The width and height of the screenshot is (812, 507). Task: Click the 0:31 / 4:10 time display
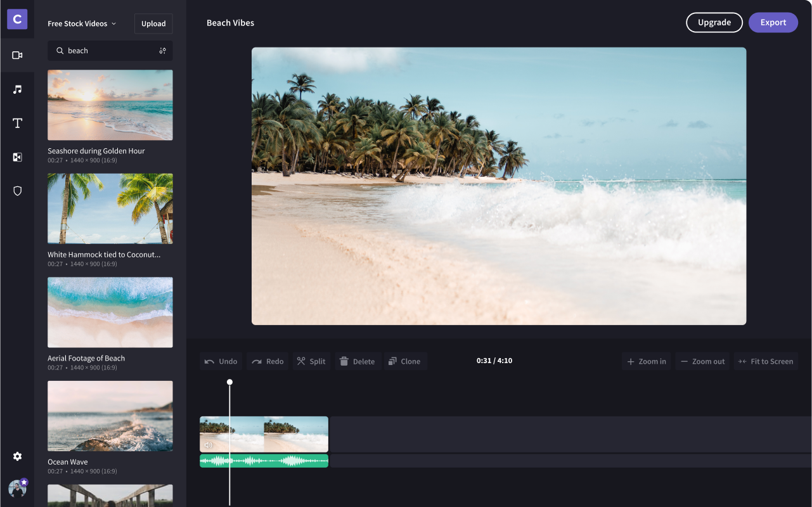click(x=494, y=361)
